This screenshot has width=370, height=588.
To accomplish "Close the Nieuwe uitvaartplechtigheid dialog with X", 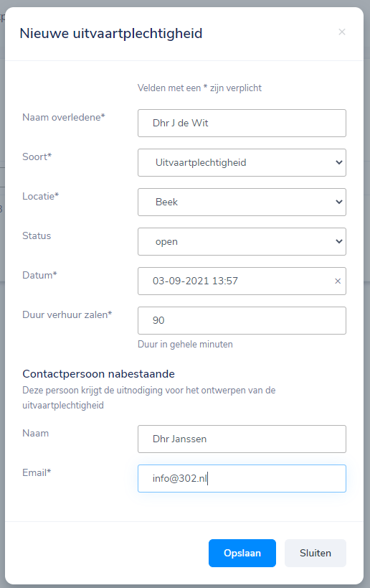I will click(x=341, y=32).
